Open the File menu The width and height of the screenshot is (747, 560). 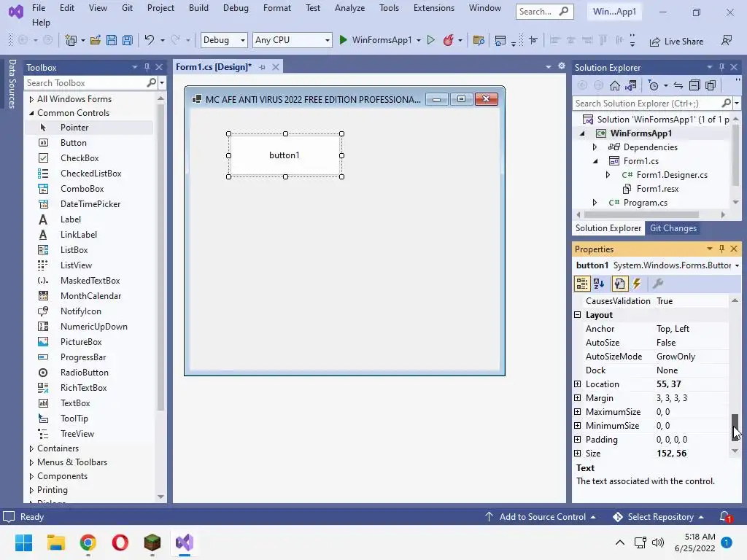click(39, 8)
